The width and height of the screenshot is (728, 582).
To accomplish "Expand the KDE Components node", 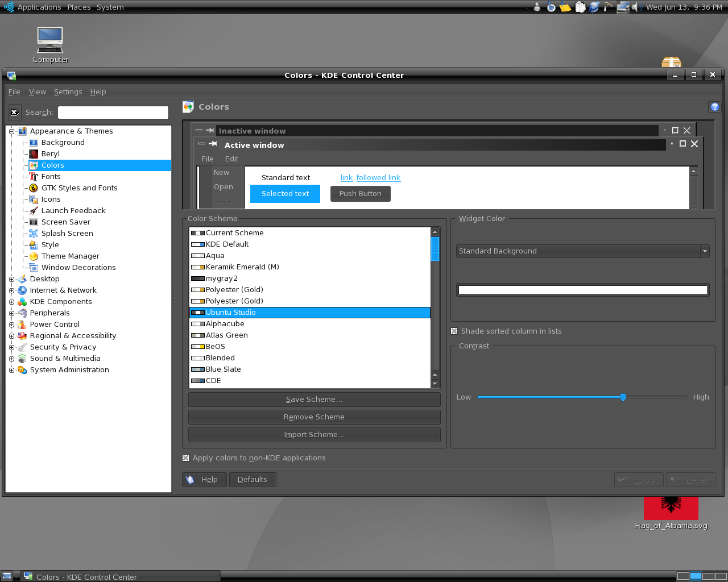I will point(11,302).
